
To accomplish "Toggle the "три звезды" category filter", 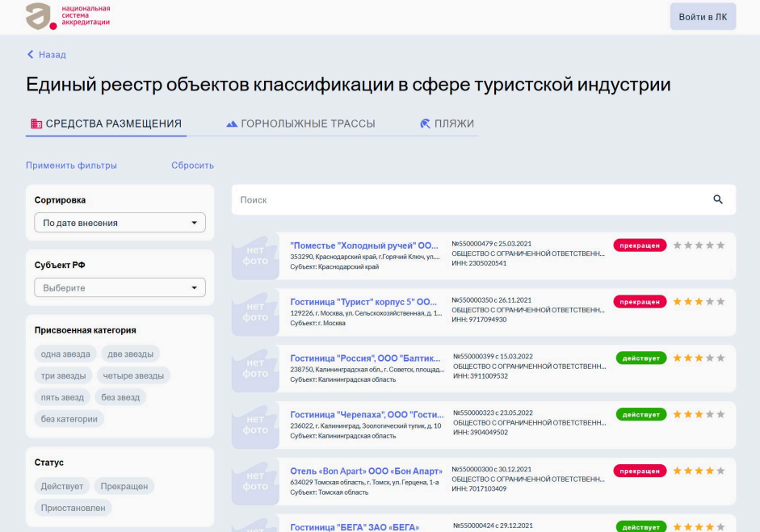I will (x=64, y=375).
